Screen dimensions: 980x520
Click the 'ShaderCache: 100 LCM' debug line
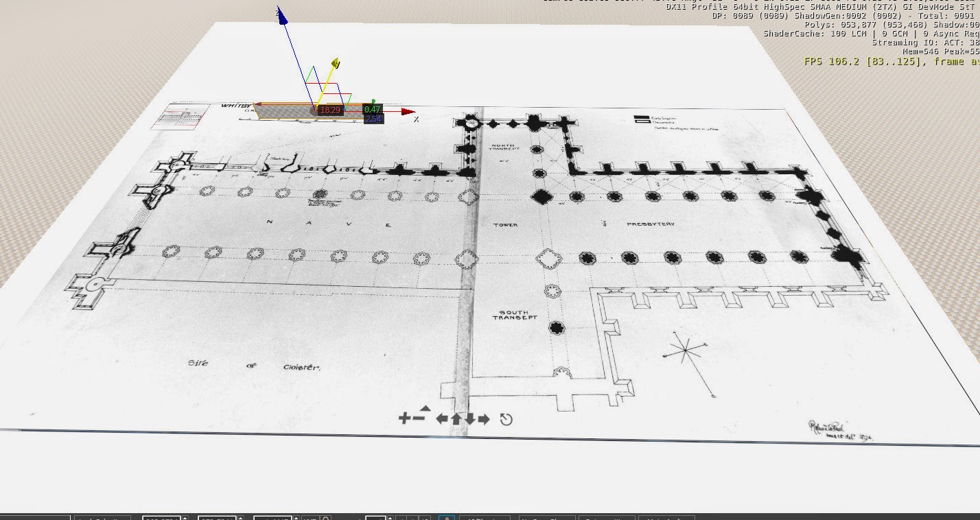pos(872,33)
